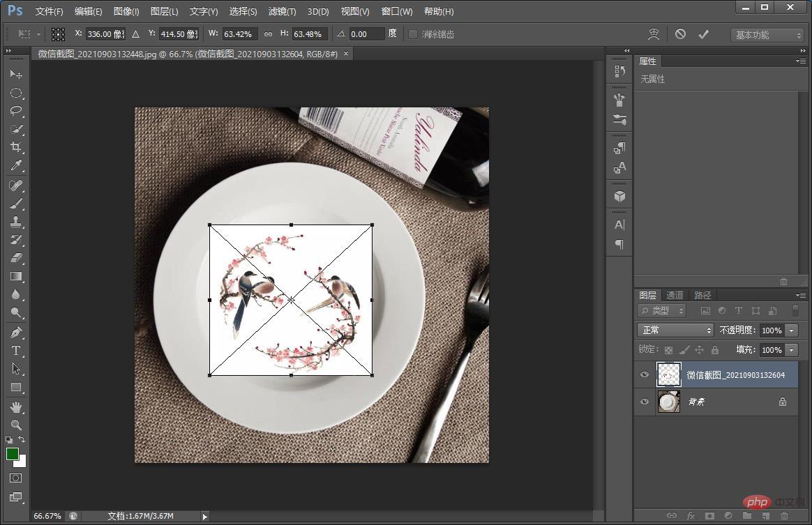Select the Horizontal Type tool
Viewport: 812px width, 525px height.
(x=15, y=351)
